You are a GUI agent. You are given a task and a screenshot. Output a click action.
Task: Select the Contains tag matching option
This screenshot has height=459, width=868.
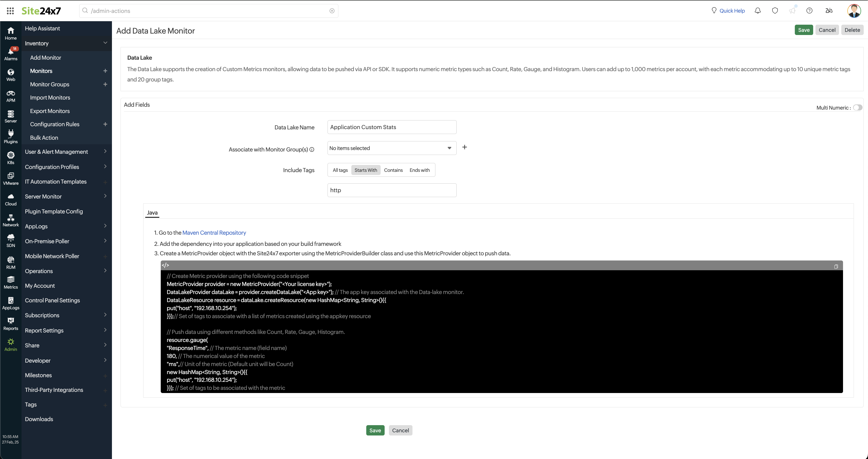pos(393,170)
